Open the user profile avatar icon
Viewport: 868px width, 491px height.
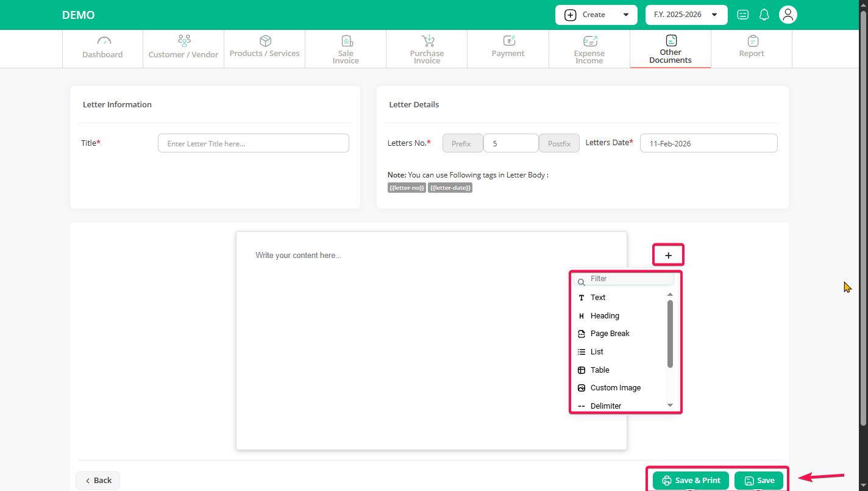point(788,15)
